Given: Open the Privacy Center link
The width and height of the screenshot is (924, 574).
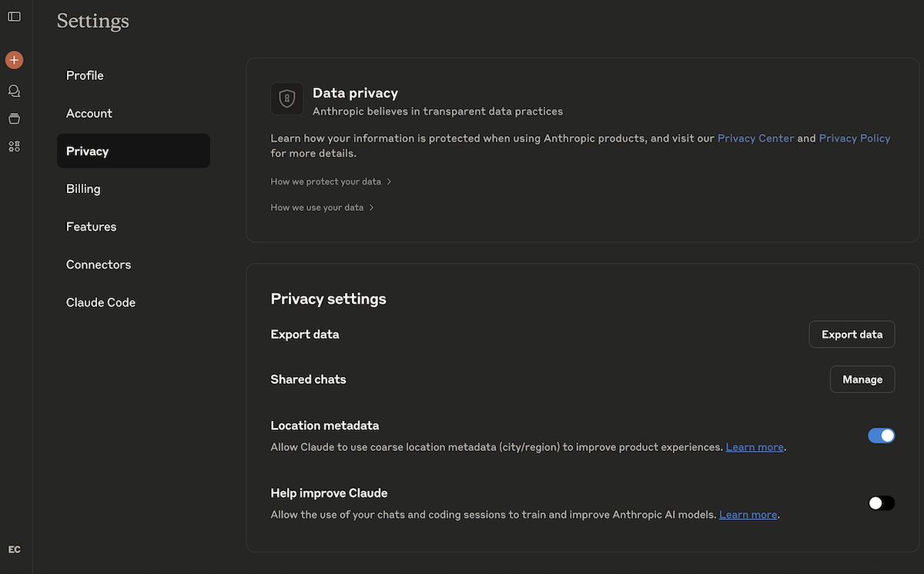Looking at the screenshot, I should [755, 138].
